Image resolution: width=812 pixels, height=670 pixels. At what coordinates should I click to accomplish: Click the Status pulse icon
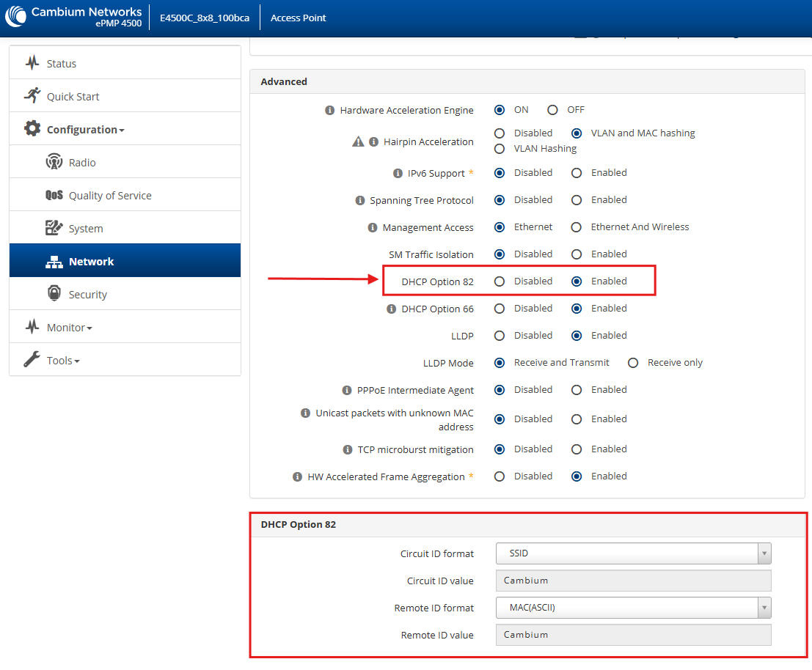32,63
